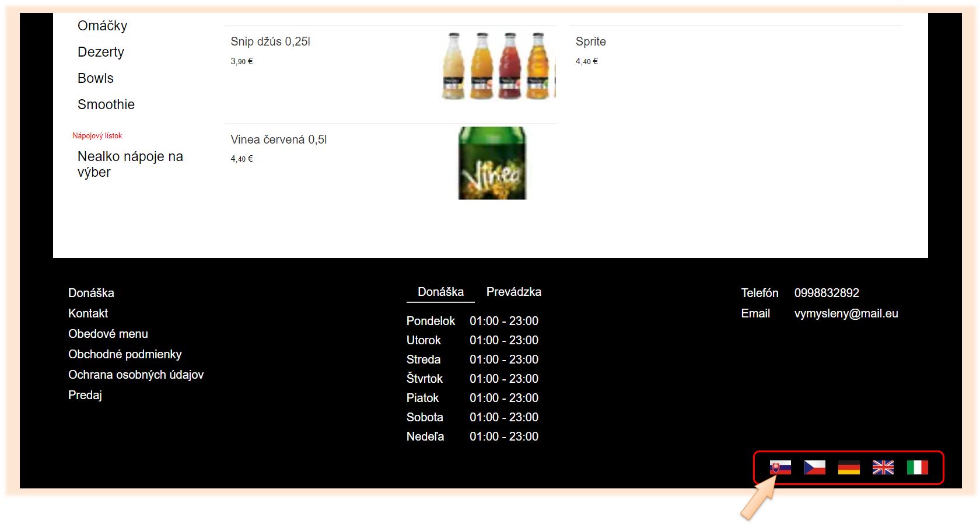Viewport: 980px width, 524px height.
Task: Open Nealko nápoje na výber category
Action: (x=130, y=164)
